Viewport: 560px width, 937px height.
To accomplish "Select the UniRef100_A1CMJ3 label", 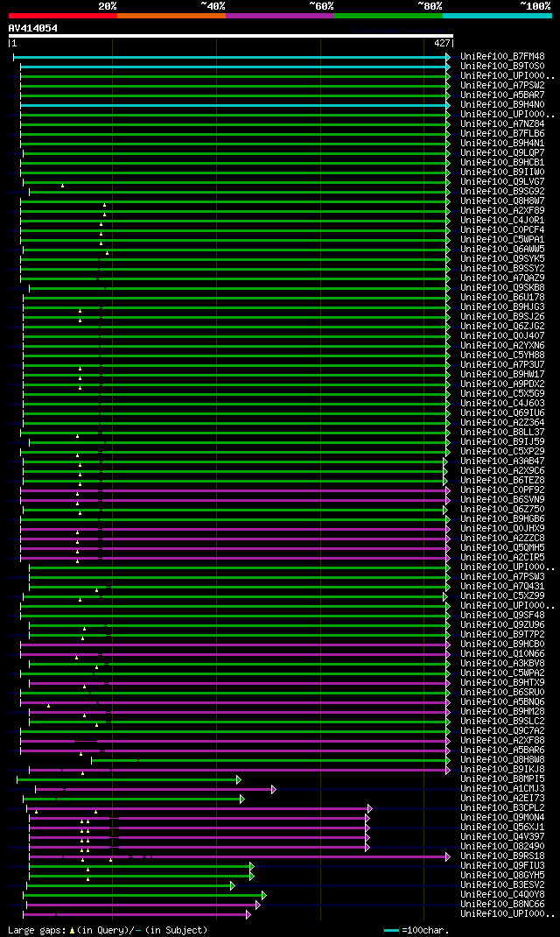I will 502,789.
